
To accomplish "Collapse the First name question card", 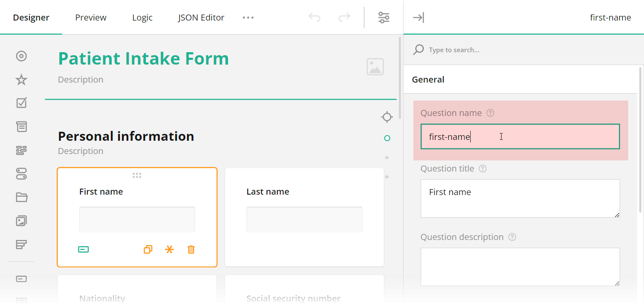I will pos(84,249).
